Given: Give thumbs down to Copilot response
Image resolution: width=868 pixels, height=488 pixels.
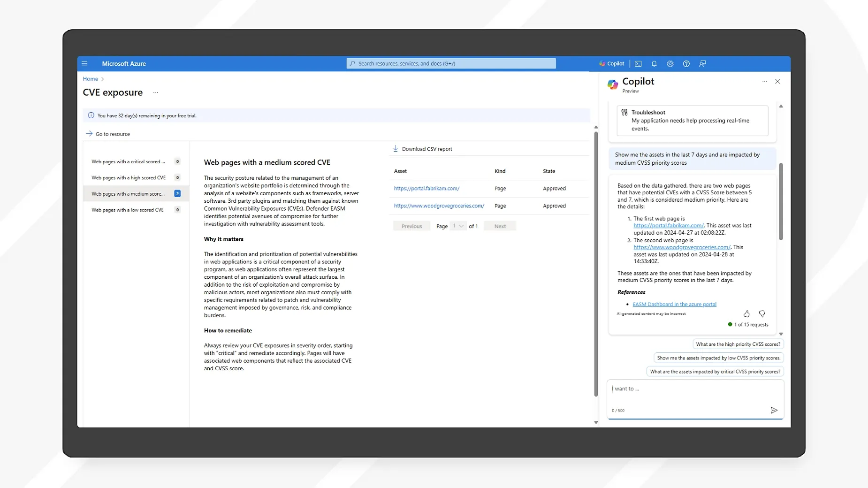Looking at the screenshot, I should (x=762, y=313).
